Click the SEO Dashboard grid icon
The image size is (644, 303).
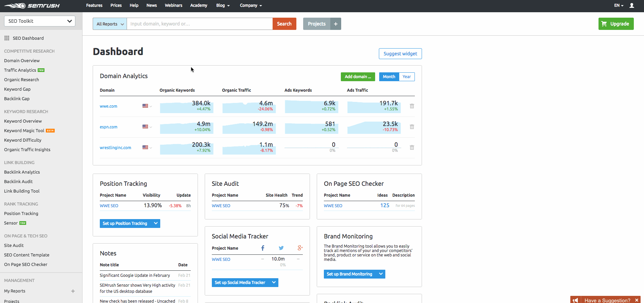click(7, 38)
